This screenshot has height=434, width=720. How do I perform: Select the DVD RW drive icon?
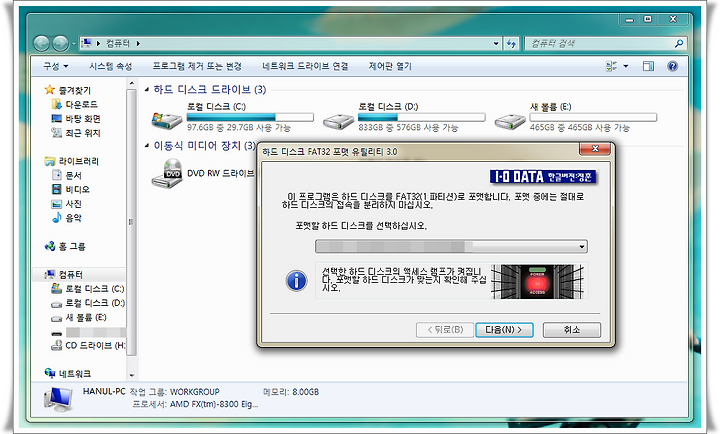167,173
